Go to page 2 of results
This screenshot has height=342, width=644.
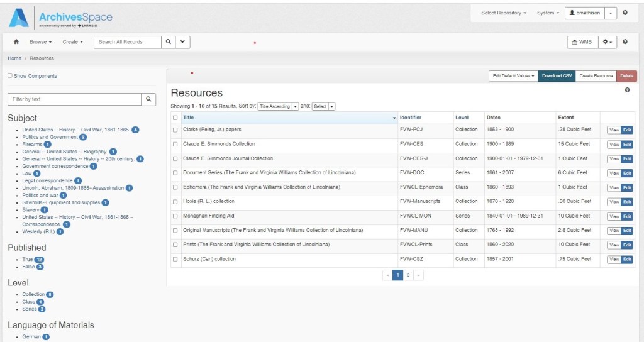point(408,275)
